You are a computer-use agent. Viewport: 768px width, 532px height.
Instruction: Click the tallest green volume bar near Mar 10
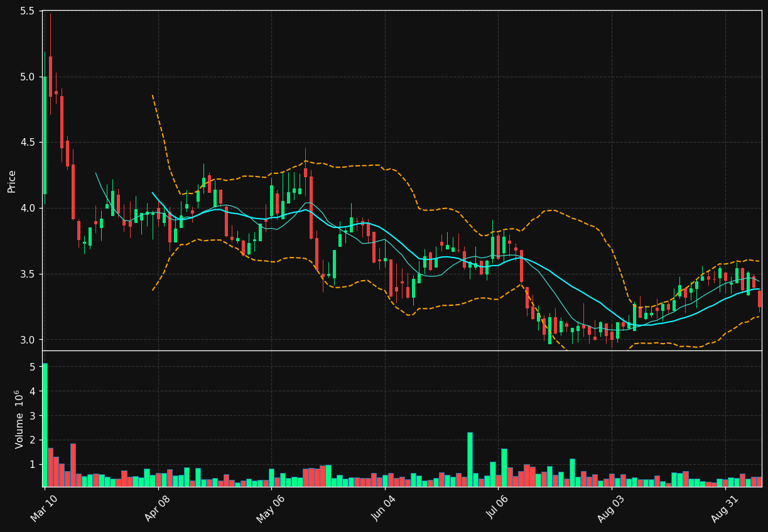(x=45, y=425)
